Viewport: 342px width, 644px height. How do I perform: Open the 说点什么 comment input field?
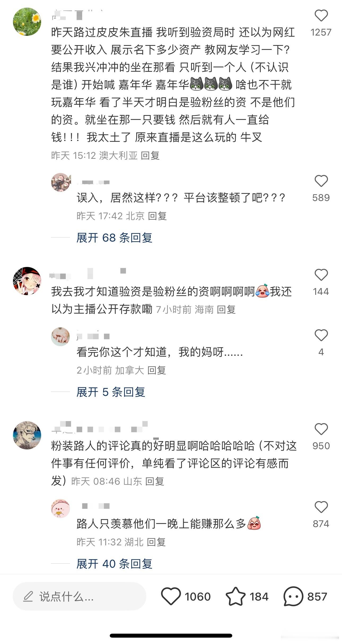click(x=80, y=596)
